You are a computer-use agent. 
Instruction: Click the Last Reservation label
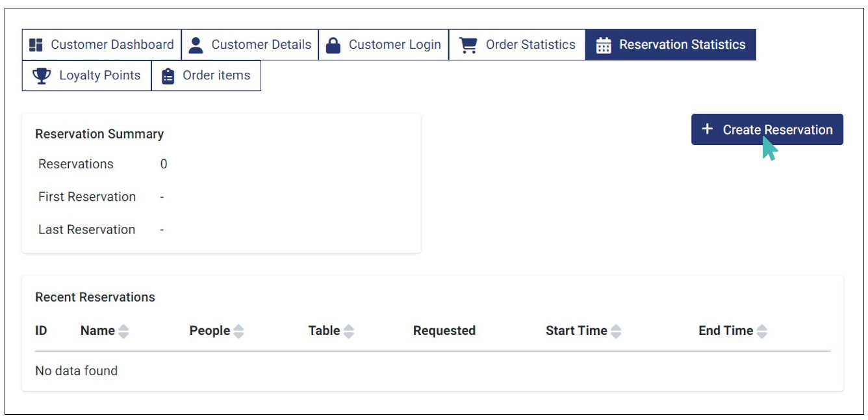click(x=86, y=230)
